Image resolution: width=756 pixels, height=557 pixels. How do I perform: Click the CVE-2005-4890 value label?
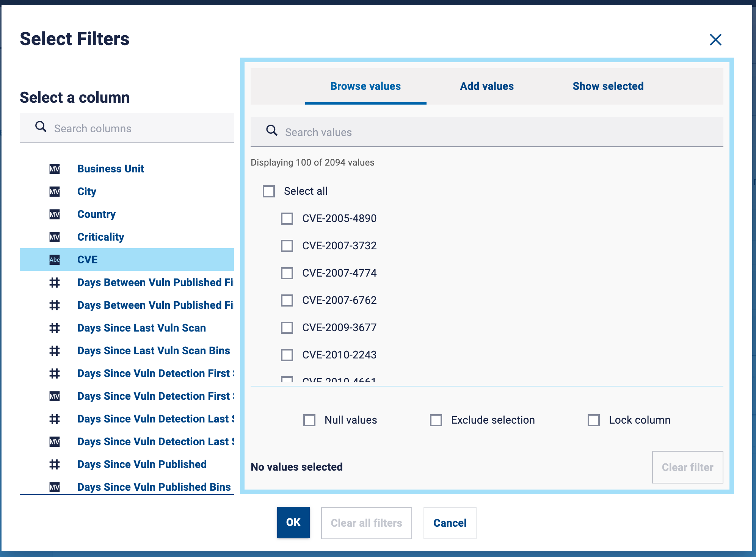(x=339, y=219)
